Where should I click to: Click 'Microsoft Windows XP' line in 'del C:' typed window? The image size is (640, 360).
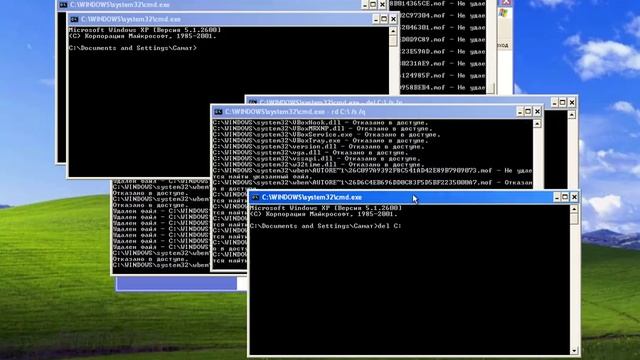click(326, 208)
